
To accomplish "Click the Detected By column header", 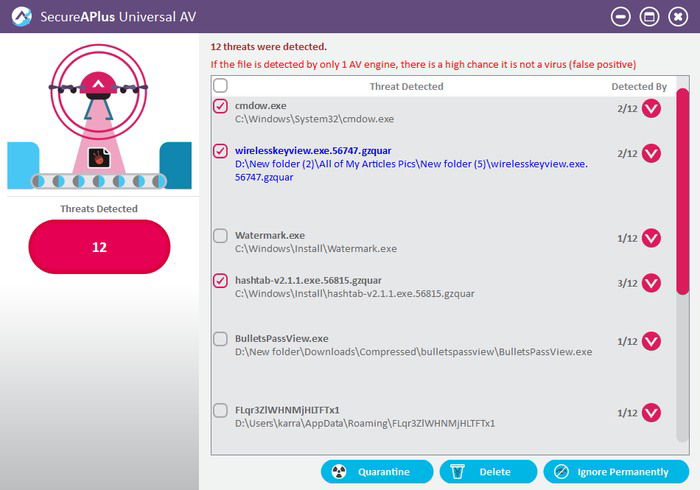I will (x=639, y=86).
